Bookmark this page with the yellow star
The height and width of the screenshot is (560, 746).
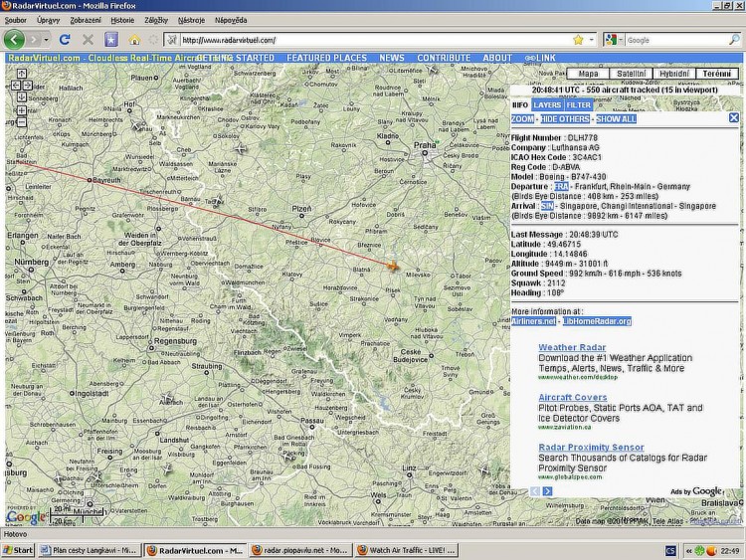[578, 40]
